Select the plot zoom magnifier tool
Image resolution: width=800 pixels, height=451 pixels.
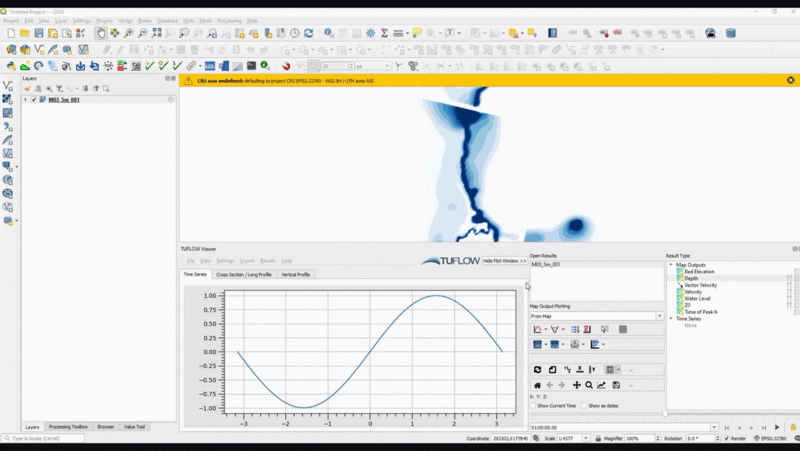589,385
